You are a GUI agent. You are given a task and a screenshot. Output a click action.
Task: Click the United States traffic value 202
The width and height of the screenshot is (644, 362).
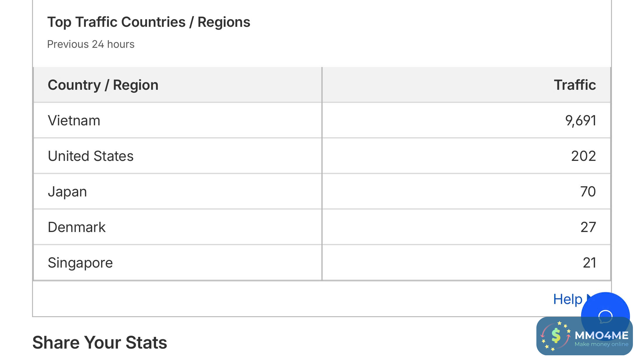pyautogui.click(x=583, y=156)
